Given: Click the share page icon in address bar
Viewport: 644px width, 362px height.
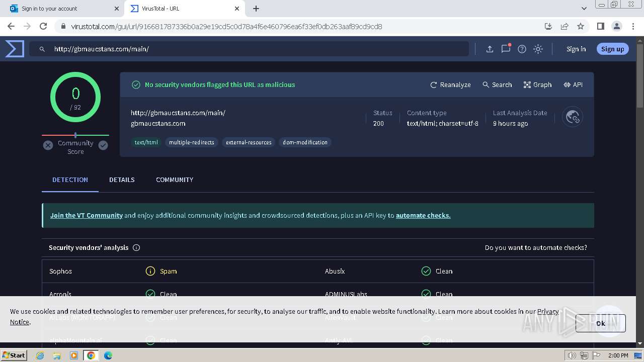Looking at the screenshot, I should (x=565, y=26).
